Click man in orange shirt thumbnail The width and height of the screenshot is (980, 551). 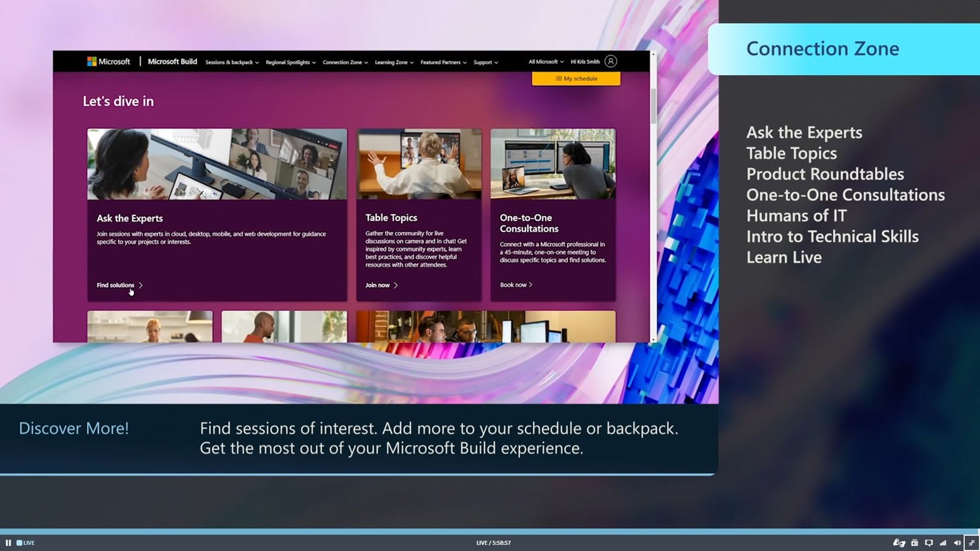(284, 326)
